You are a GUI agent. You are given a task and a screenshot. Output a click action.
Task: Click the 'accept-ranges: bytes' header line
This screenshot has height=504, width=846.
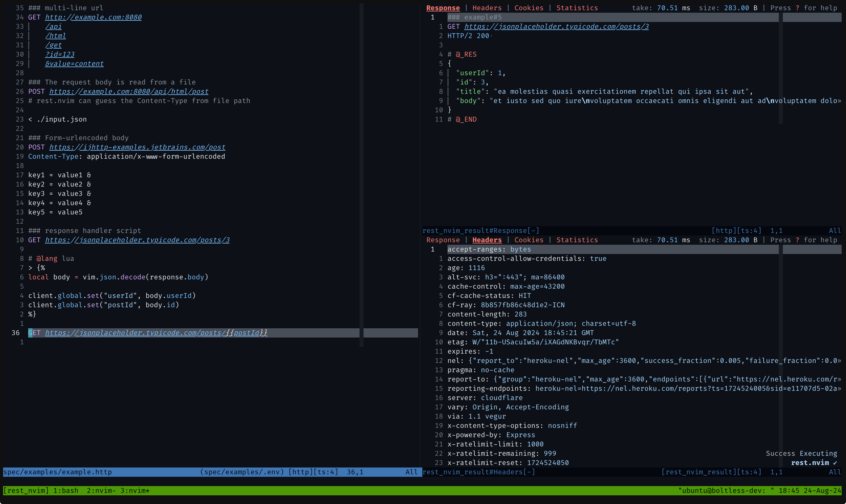[489, 249]
